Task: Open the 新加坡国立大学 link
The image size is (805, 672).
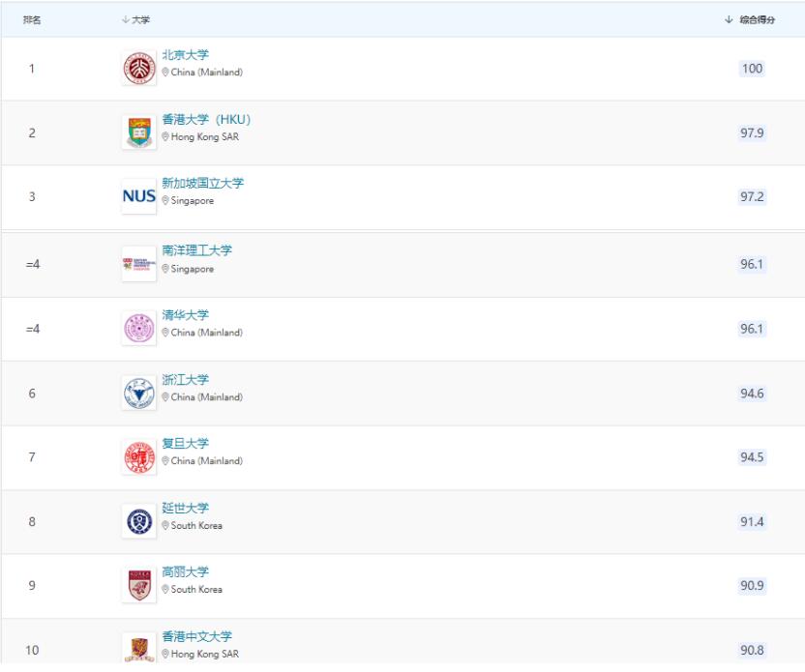Action: (203, 183)
